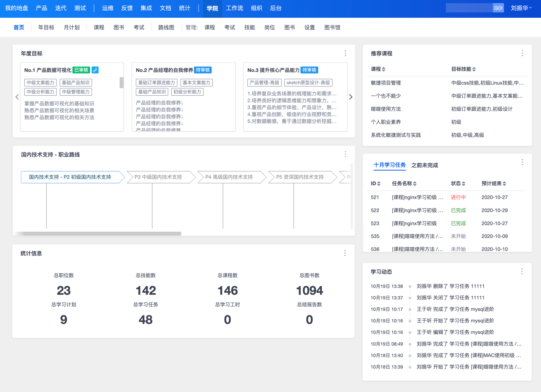Open the 学习动态 panel more options icon
The height and width of the screenshot is (392, 541).
522,272
